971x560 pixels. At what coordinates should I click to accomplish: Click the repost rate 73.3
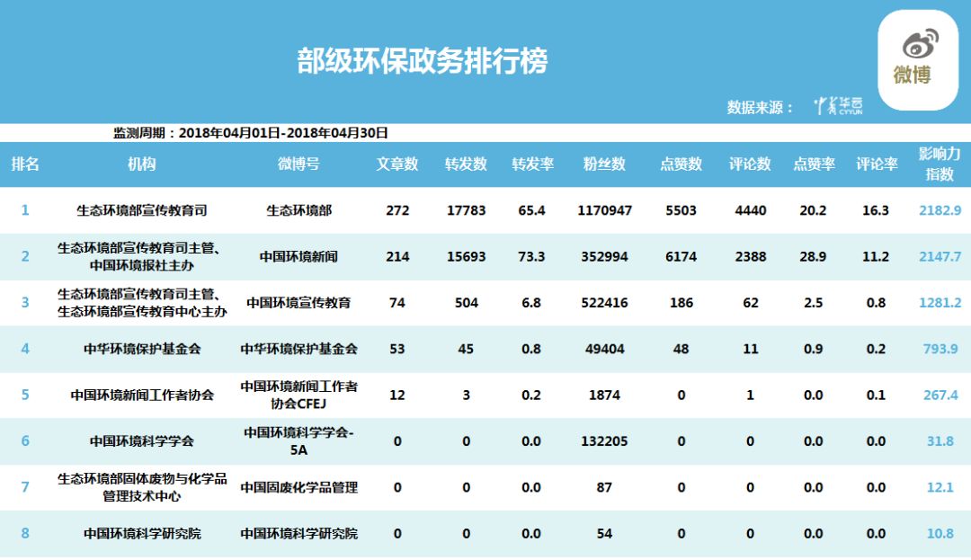pos(531,256)
